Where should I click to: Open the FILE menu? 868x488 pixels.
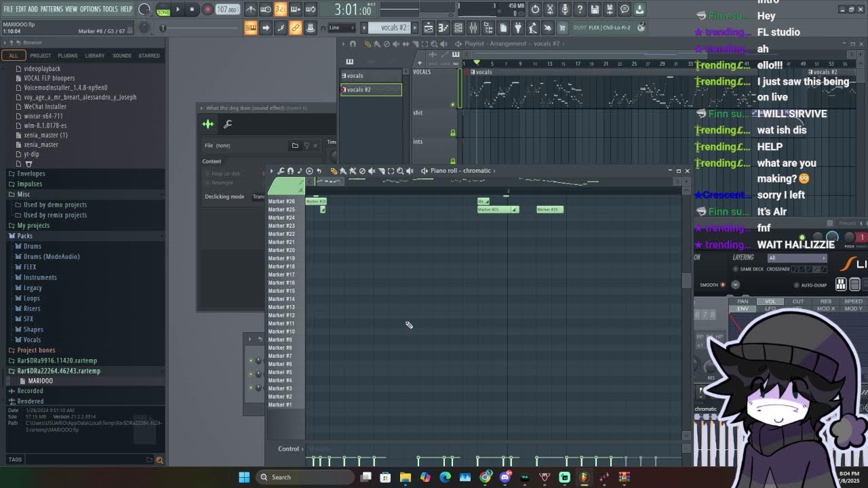(x=8, y=9)
